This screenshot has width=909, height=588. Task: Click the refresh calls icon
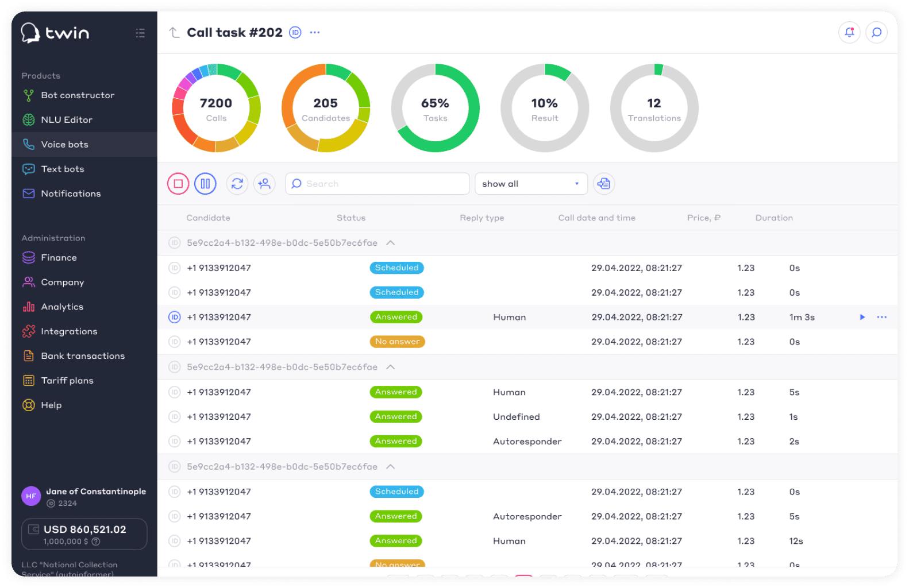(237, 184)
